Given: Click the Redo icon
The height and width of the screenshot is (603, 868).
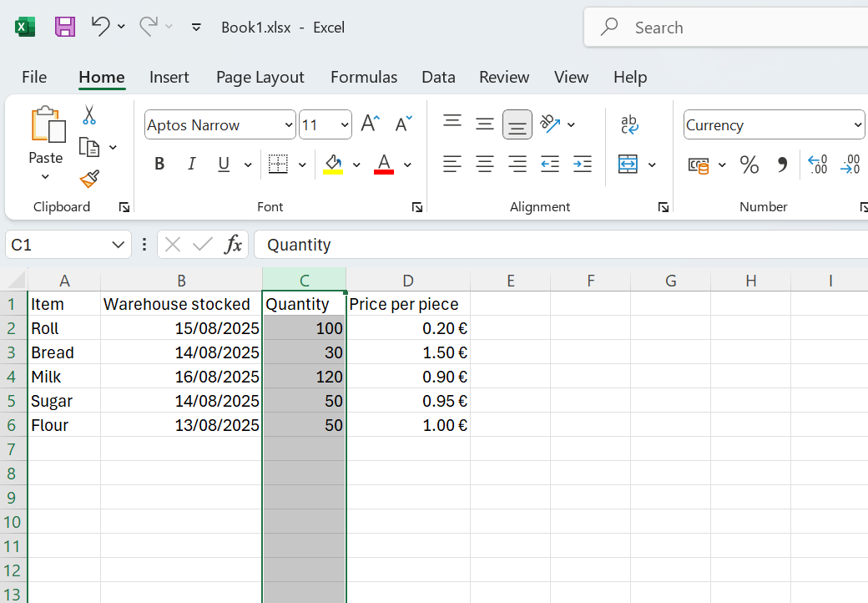Looking at the screenshot, I should (x=149, y=26).
